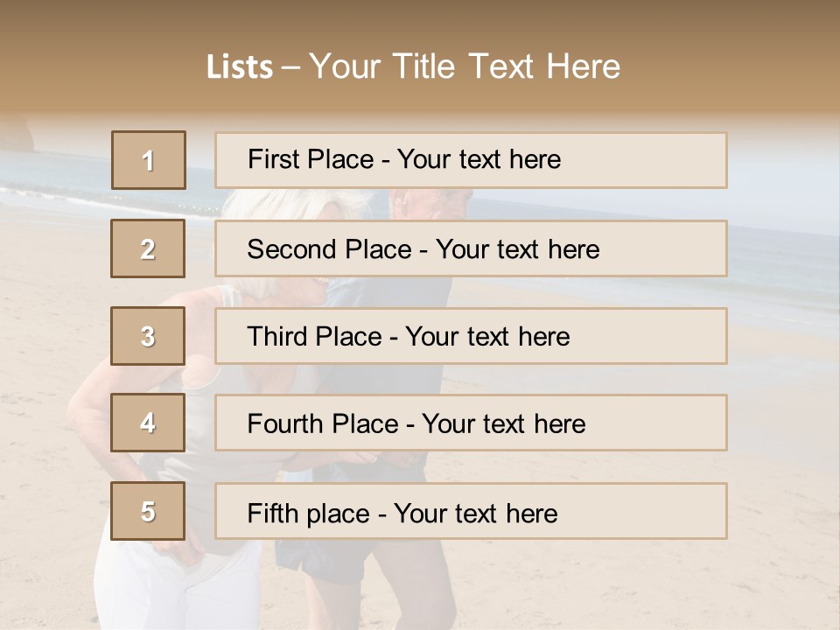Click the number 5 box
Image resolution: width=840 pixels, height=630 pixels.
click(x=149, y=511)
